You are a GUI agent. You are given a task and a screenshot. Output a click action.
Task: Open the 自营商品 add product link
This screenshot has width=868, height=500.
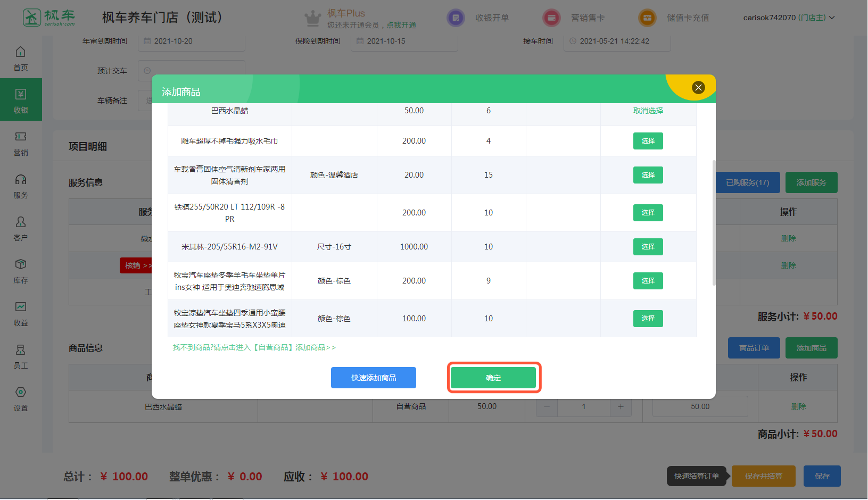(254, 347)
